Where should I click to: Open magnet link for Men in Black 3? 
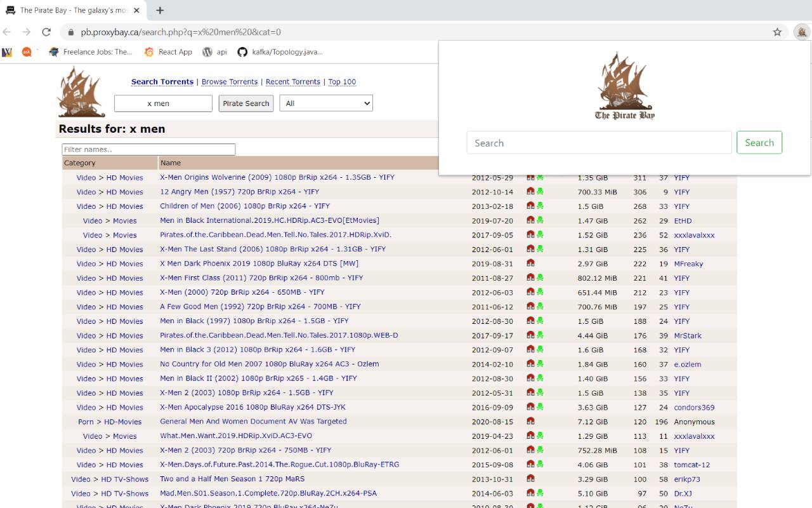pyautogui.click(x=530, y=349)
